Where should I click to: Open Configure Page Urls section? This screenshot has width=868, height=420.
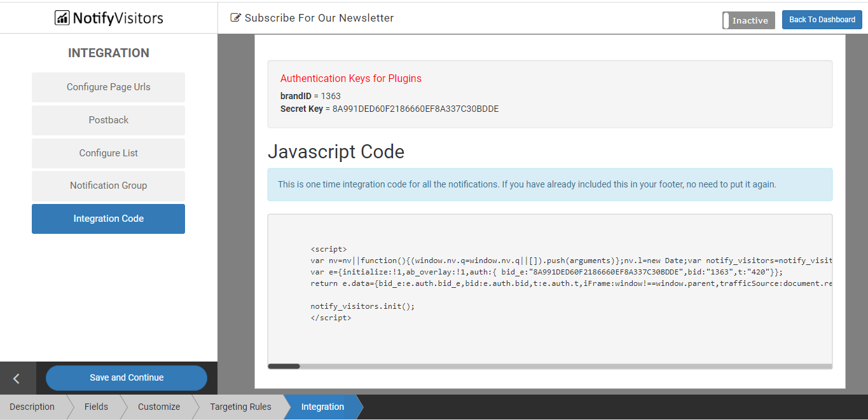click(x=108, y=87)
